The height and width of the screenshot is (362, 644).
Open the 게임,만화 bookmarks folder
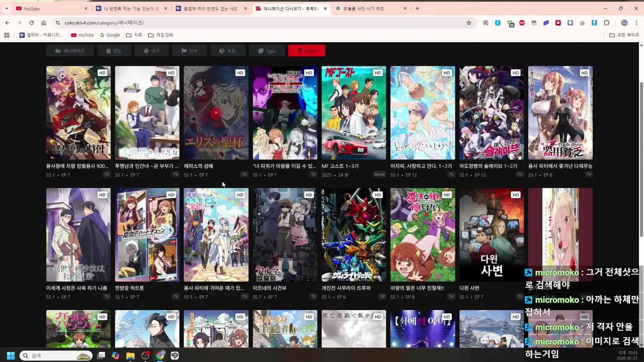(160, 35)
